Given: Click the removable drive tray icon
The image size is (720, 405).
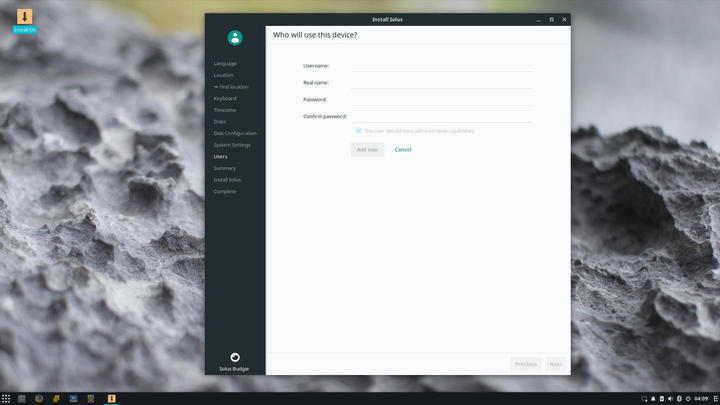Looking at the screenshot, I should click(x=662, y=399).
